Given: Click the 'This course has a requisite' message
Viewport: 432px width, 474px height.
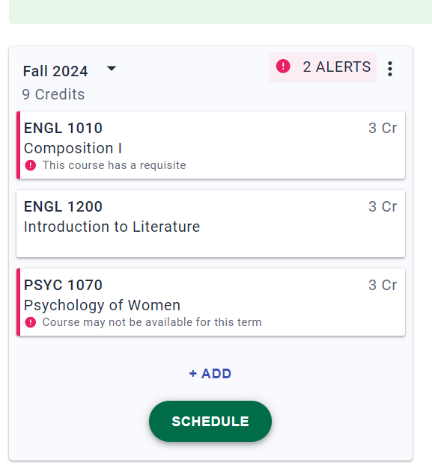Looking at the screenshot, I should 114,165.
